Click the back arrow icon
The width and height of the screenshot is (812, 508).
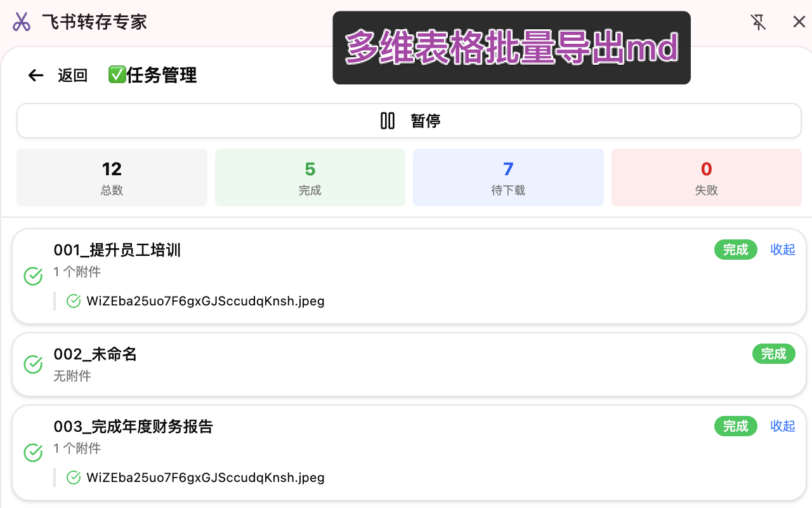click(36, 75)
